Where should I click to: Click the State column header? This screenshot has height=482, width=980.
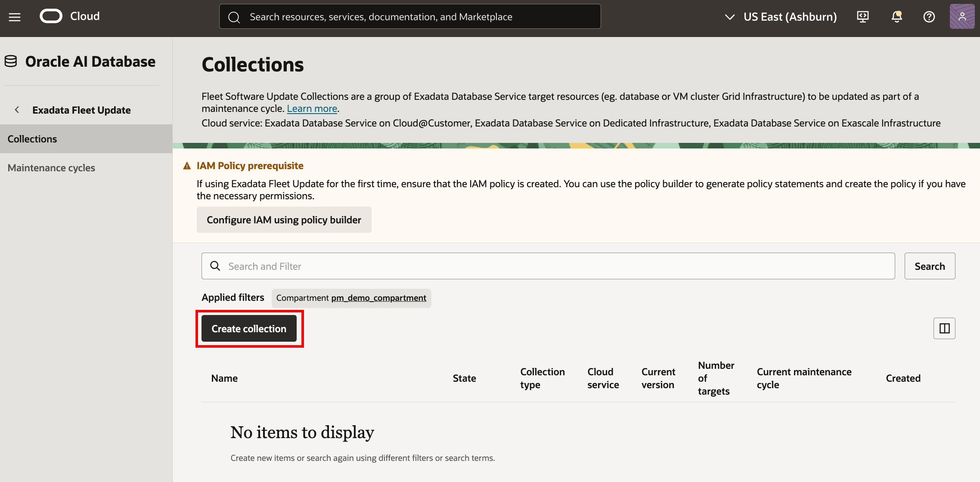point(465,378)
